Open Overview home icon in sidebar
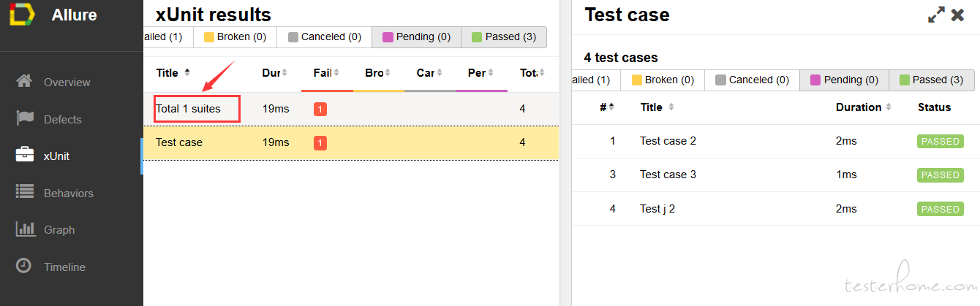This screenshot has height=306, width=980. point(24,81)
